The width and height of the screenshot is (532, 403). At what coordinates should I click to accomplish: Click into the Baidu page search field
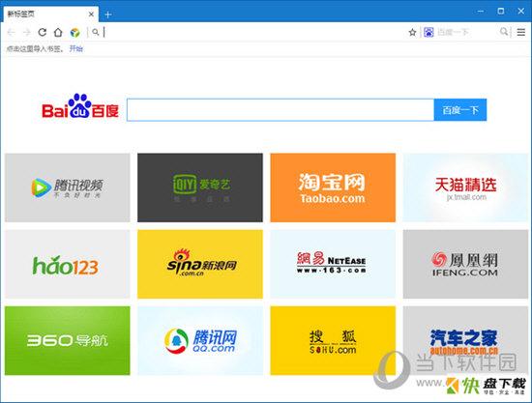(281, 110)
